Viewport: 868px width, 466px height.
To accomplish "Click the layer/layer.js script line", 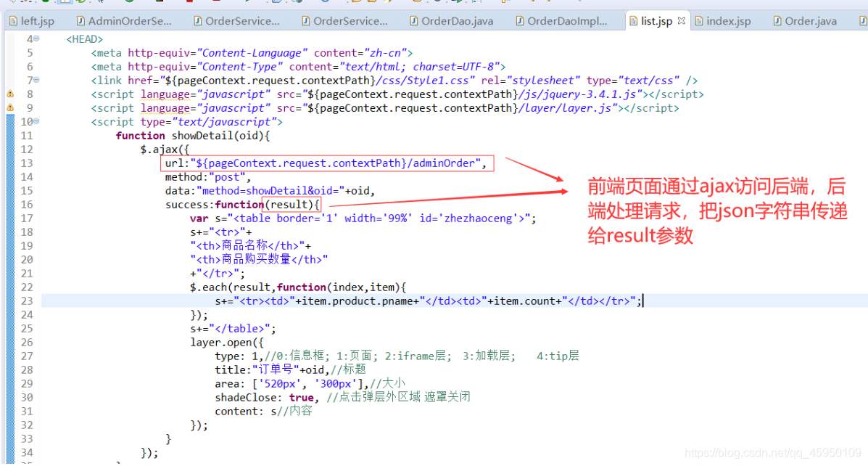I will pyautogui.click(x=385, y=108).
